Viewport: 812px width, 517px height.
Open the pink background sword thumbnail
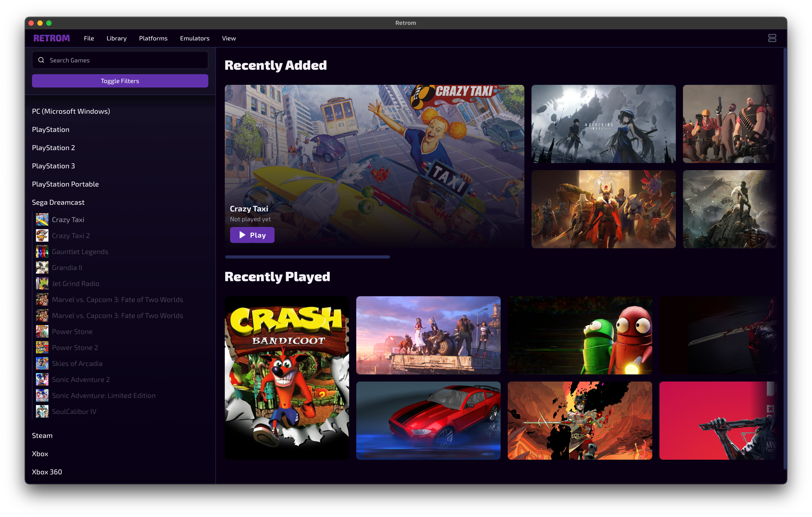coord(718,421)
